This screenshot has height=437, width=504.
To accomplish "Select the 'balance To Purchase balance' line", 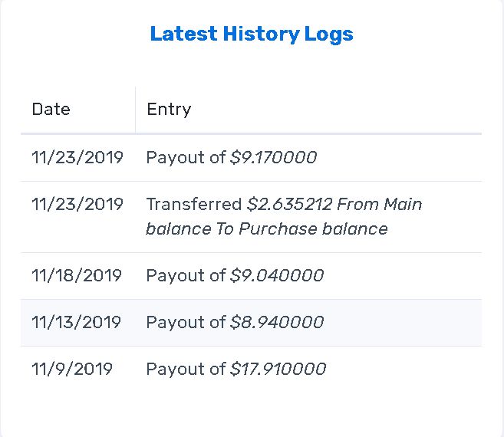I will 267,228.
